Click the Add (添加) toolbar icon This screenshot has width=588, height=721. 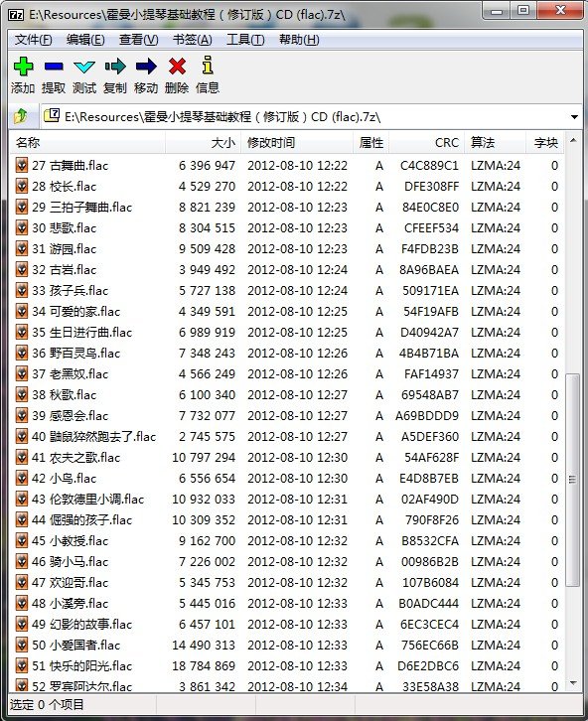point(23,67)
